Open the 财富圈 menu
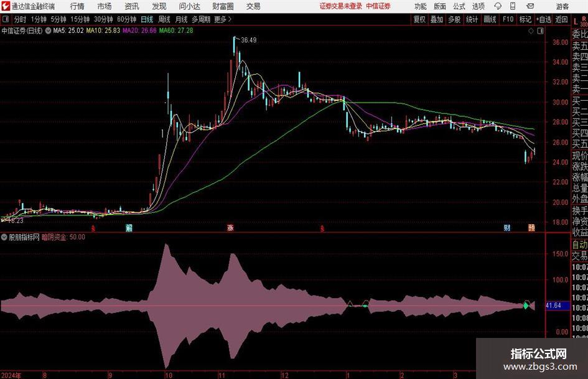This screenshot has height=379, width=588. tap(223, 6)
